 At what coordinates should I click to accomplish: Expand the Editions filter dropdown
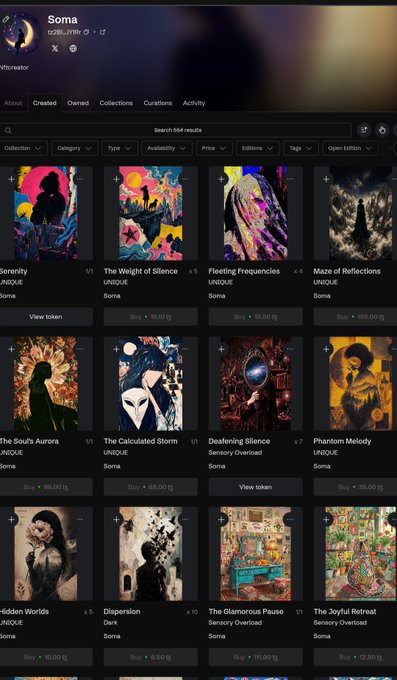258,148
